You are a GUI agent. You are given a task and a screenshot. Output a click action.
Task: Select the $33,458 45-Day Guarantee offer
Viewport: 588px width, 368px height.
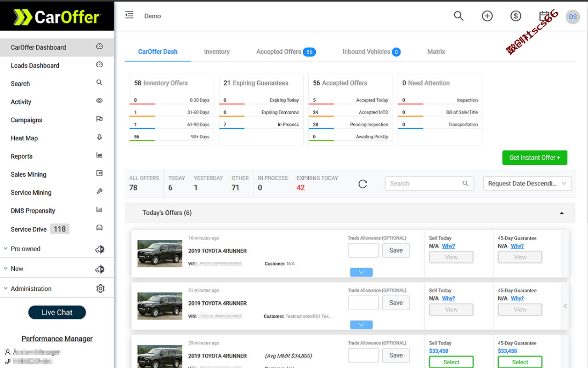pos(520,362)
